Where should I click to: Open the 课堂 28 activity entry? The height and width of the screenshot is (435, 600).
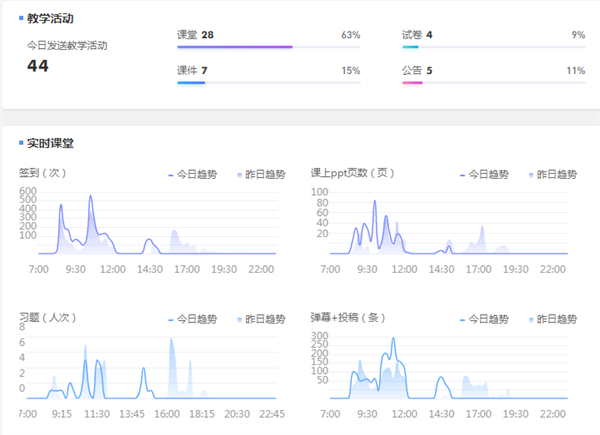click(195, 35)
